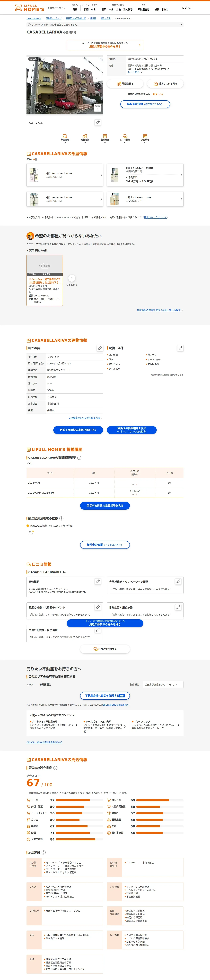Click 西武有楽町線の家賃相場を見る button under building info

[78, 430]
